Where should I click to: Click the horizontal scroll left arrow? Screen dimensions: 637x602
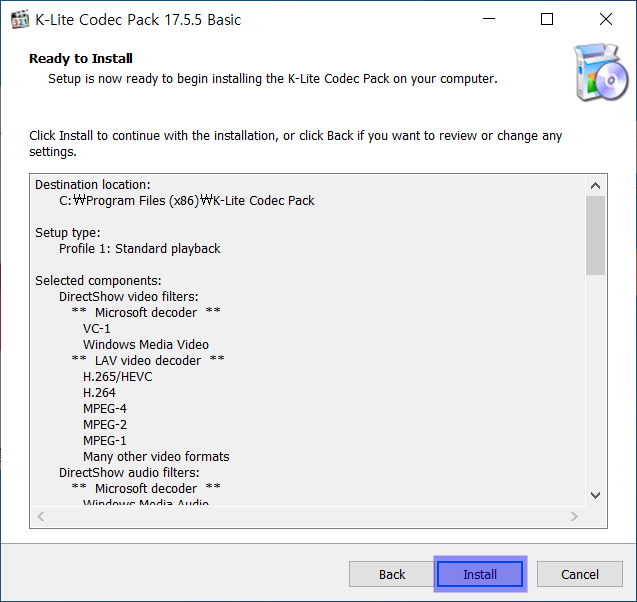point(41,517)
